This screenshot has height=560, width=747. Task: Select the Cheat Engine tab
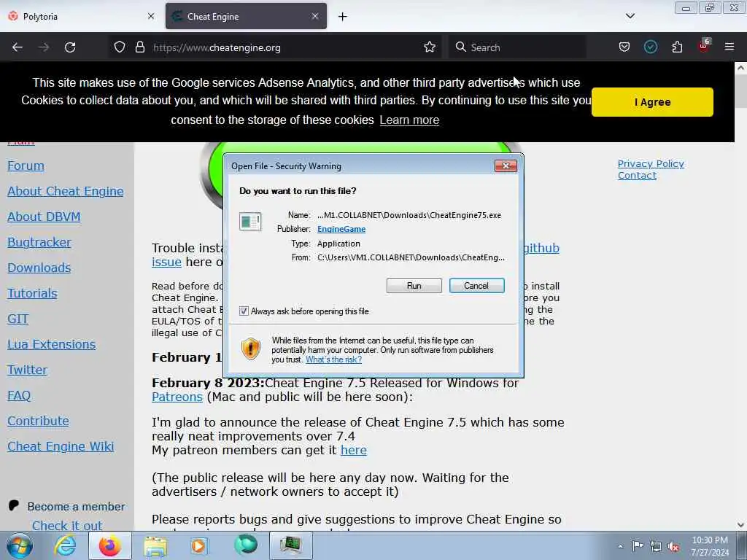[x=246, y=16]
